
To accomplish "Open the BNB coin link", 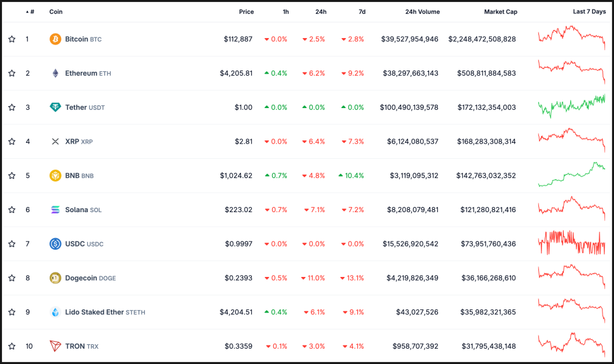I will coord(79,175).
